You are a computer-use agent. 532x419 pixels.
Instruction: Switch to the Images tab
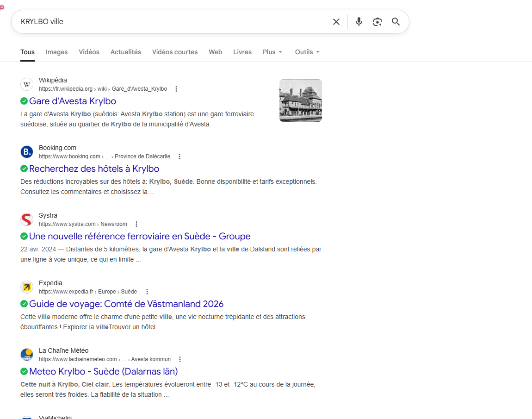point(57,52)
